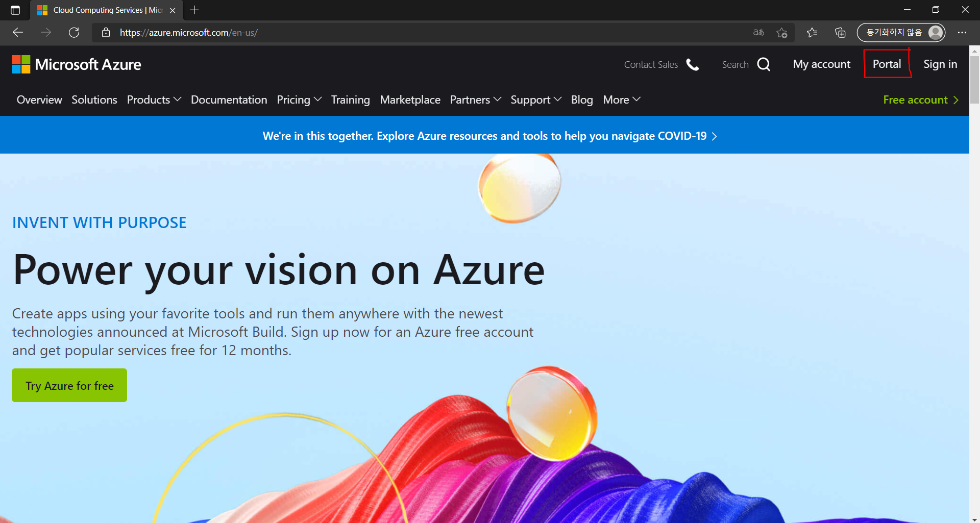Viewport: 980px width, 523px height.
Task: Click the Microsoft Azure logo
Action: pos(77,64)
